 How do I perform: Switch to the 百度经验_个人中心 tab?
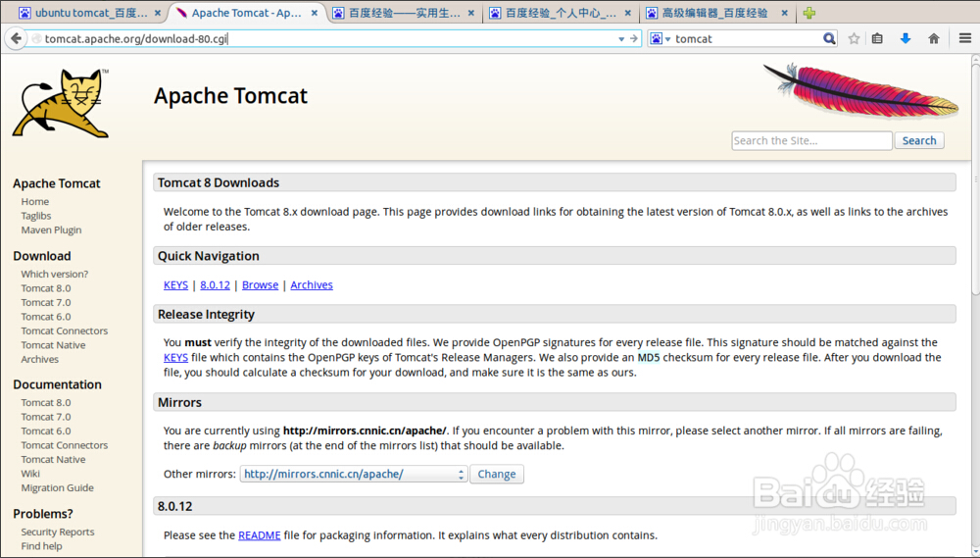pyautogui.click(x=560, y=13)
